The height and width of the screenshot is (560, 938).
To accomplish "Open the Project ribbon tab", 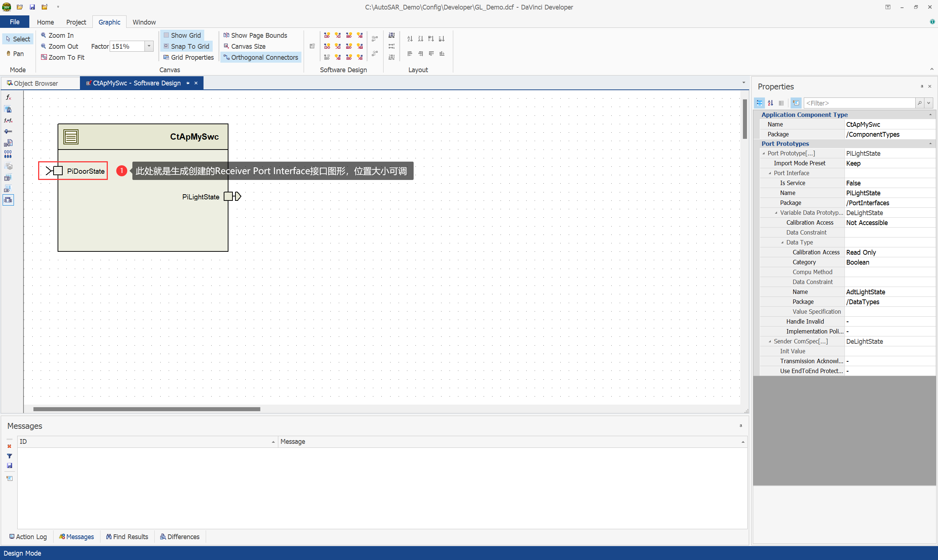I will click(76, 22).
